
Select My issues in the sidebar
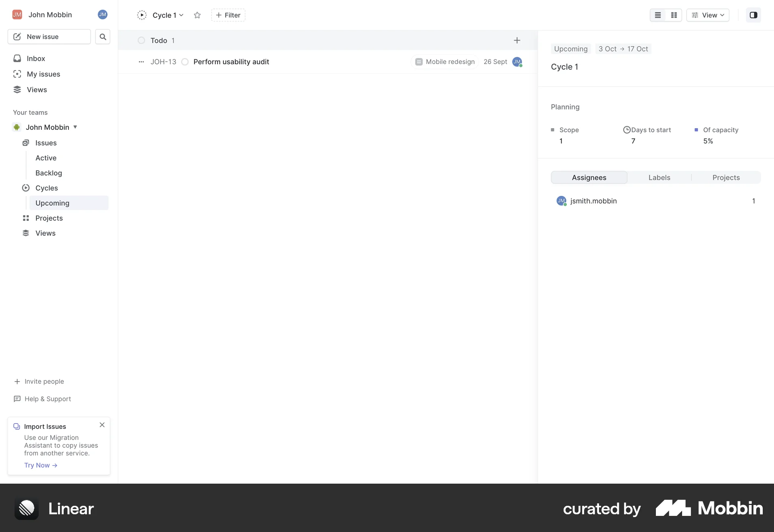point(44,74)
